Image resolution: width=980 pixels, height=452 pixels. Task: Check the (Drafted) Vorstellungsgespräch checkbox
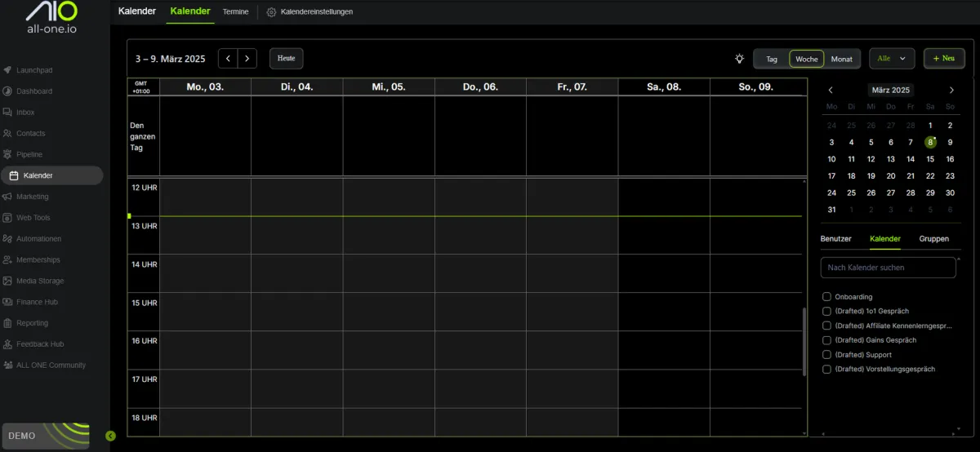(x=826, y=370)
